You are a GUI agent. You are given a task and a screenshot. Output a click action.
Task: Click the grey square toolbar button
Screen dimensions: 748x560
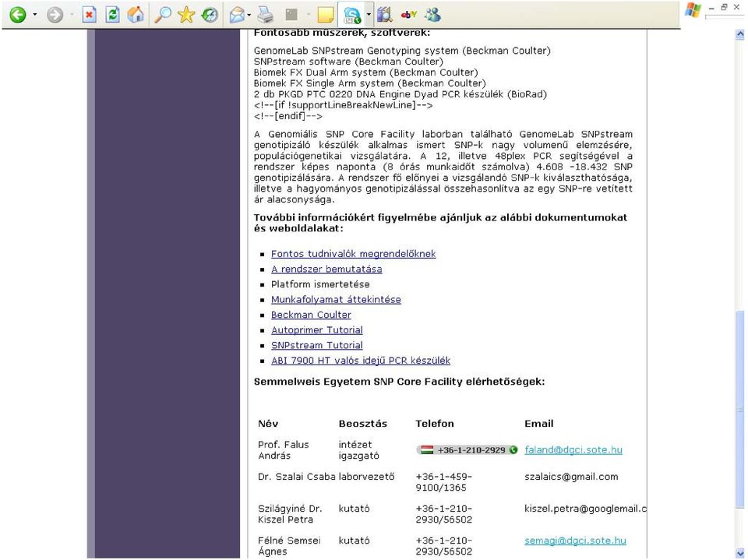[x=291, y=15]
